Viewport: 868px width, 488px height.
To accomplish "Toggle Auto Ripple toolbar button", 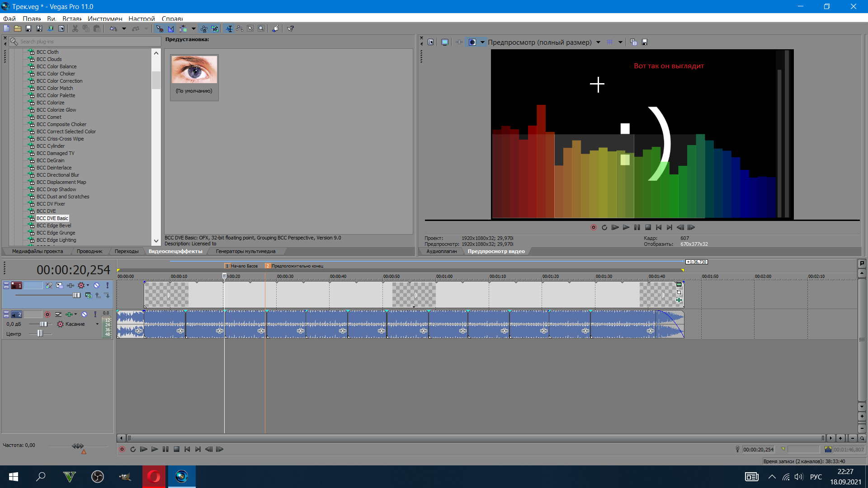I will [183, 28].
